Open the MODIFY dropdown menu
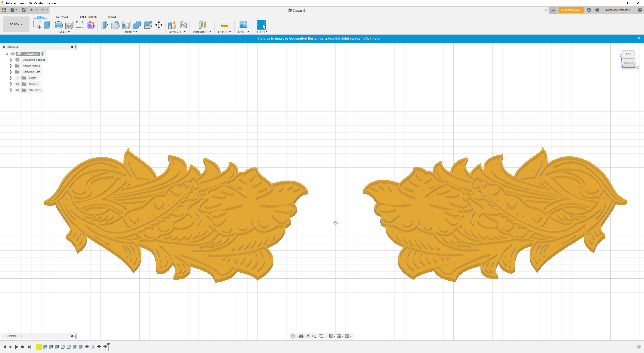The image size is (644, 353). click(x=131, y=32)
